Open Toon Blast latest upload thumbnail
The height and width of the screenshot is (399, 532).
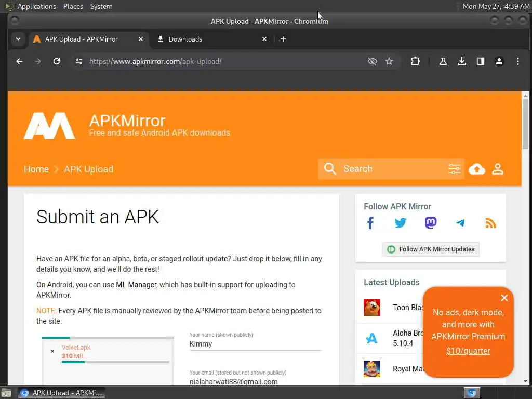[372, 308]
